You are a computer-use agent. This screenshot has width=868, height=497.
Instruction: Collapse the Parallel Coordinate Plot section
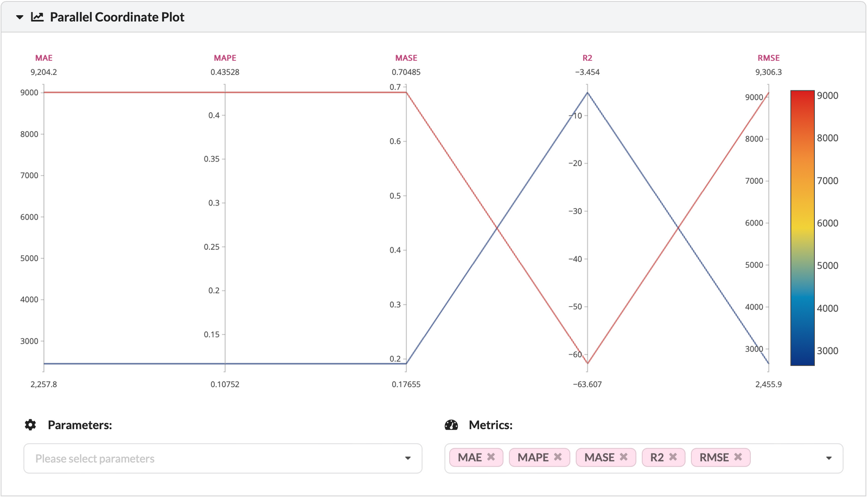[20, 17]
